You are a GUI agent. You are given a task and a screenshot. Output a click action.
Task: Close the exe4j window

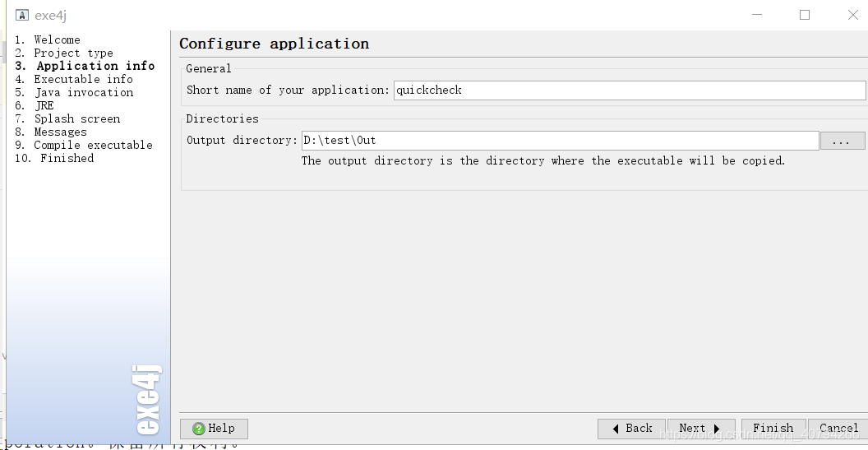click(853, 15)
